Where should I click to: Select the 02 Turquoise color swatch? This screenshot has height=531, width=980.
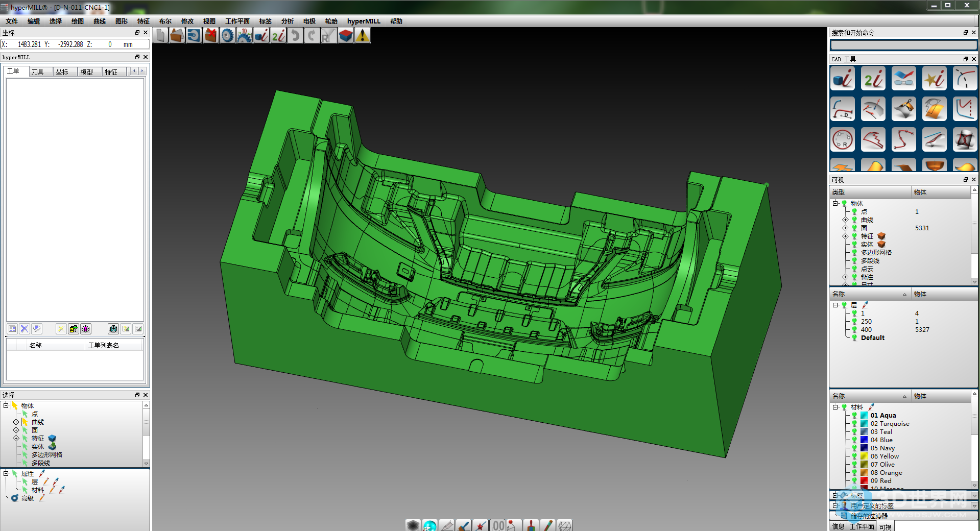tap(864, 424)
